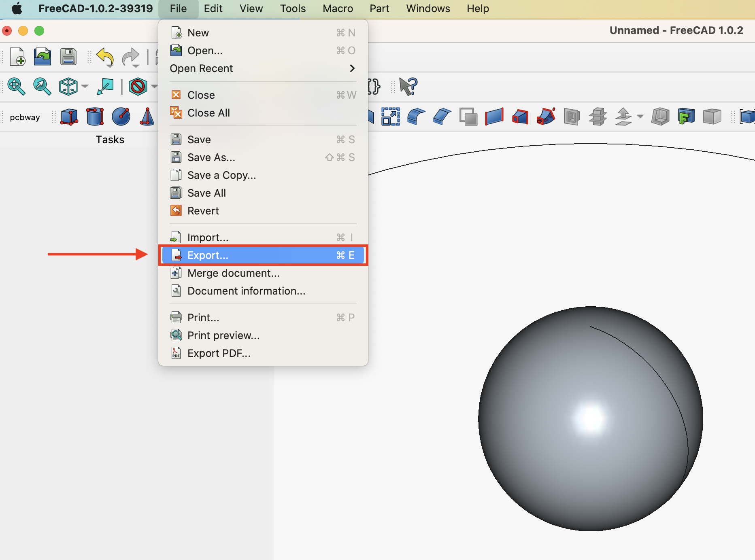The image size is (755, 560).
Task: Create a Cone primitive
Action: [x=147, y=117]
